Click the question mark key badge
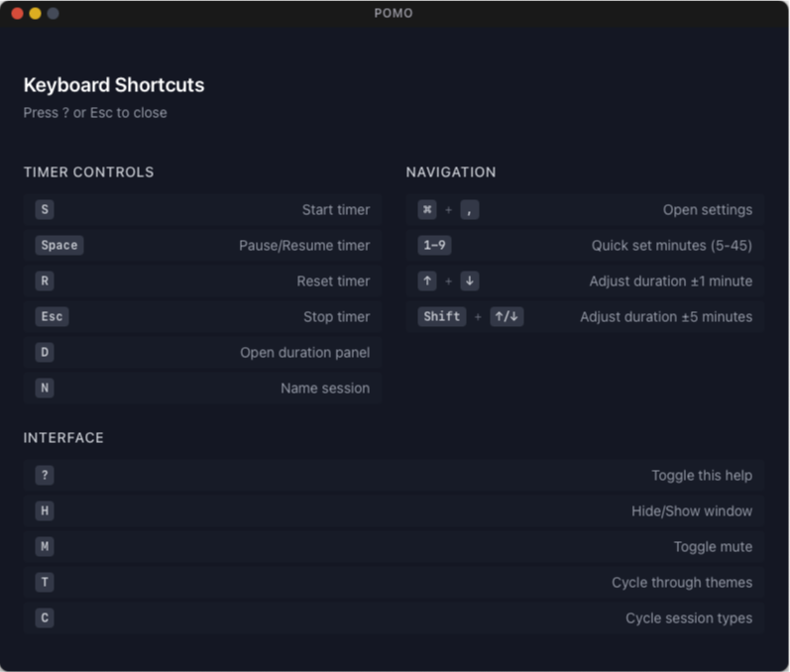 click(45, 476)
